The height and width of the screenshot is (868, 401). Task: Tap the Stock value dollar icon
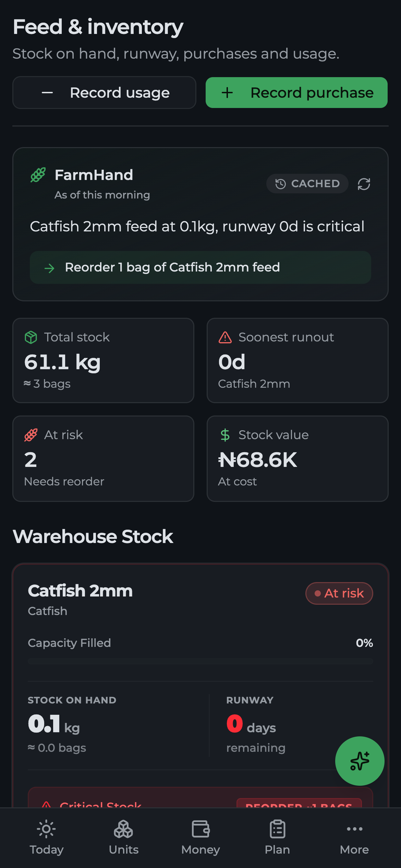(225, 435)
